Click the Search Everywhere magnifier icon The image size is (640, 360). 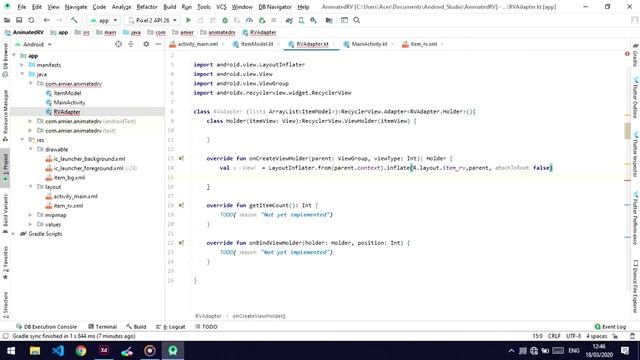(x=357, y=20)
